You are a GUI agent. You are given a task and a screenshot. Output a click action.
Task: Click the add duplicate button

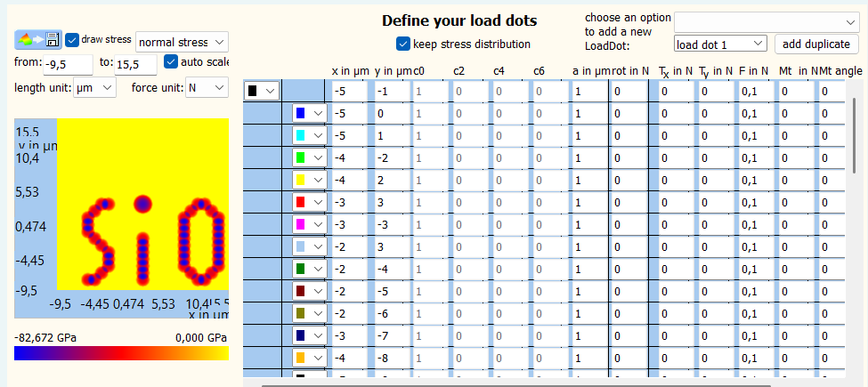pyautogui.click(x=815, y=44)
